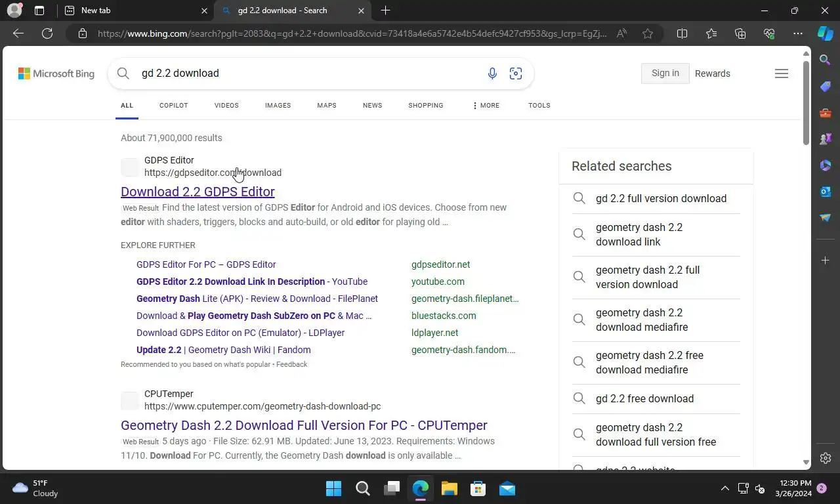Image resolution: width=840 pixels, height=504 pixels.
Task: Open the Favorites list icon
Action: point(711,33)
